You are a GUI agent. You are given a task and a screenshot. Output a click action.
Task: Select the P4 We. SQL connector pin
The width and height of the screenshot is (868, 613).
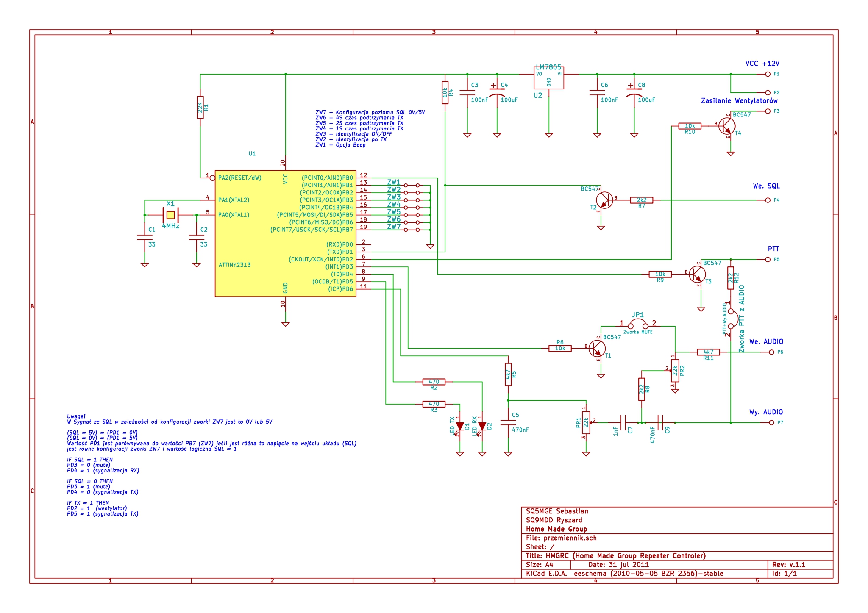pyautogui.click(x=768, y=200)
